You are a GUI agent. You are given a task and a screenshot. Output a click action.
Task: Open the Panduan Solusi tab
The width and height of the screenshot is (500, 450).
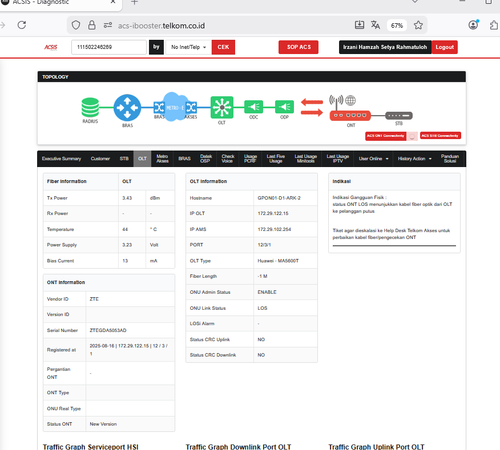pos(450,159)
